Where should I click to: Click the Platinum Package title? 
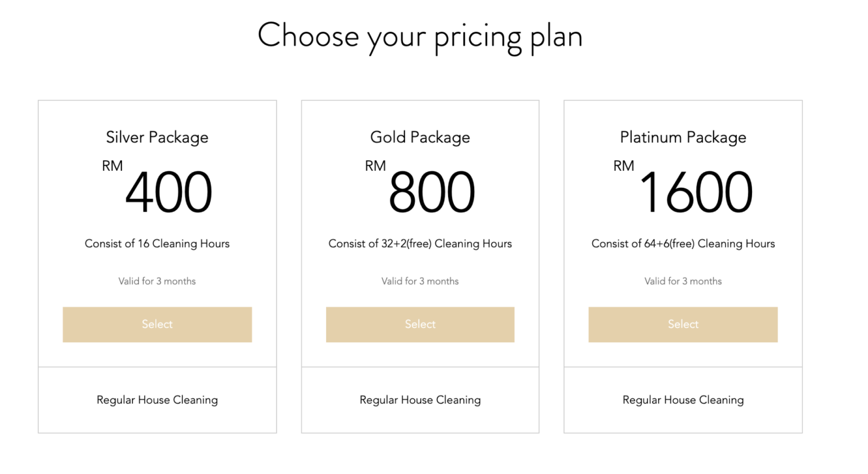[683, 137]
